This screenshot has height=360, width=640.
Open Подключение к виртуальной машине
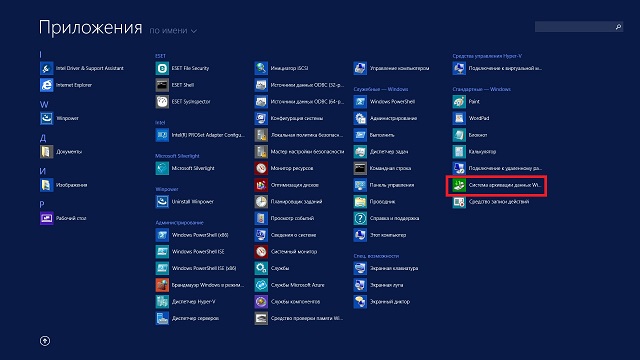point(498,68)
